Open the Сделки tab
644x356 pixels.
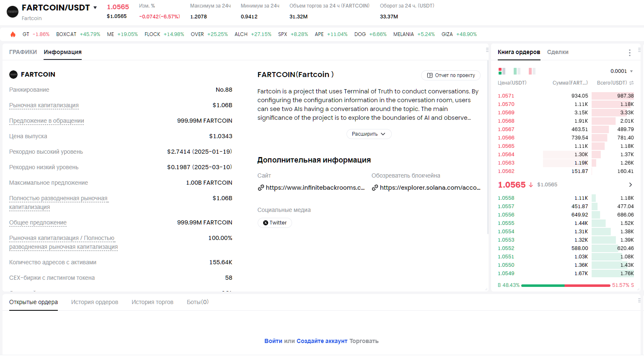click(558, 52)
